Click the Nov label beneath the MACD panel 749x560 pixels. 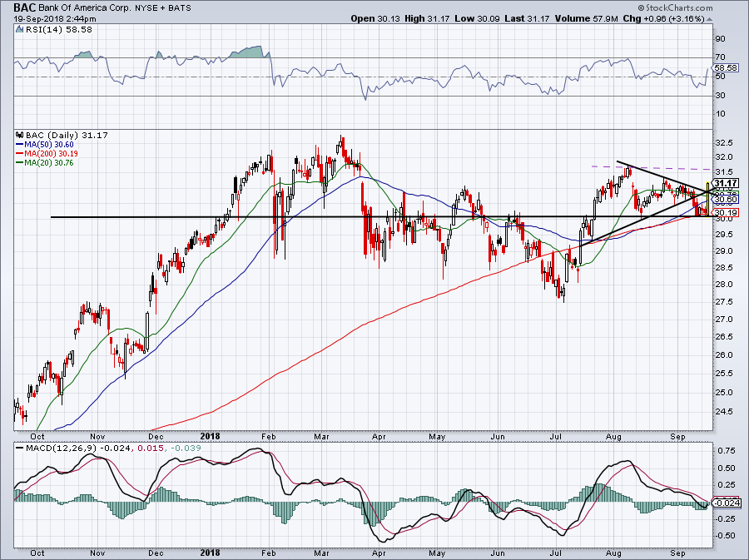point(97,553)
